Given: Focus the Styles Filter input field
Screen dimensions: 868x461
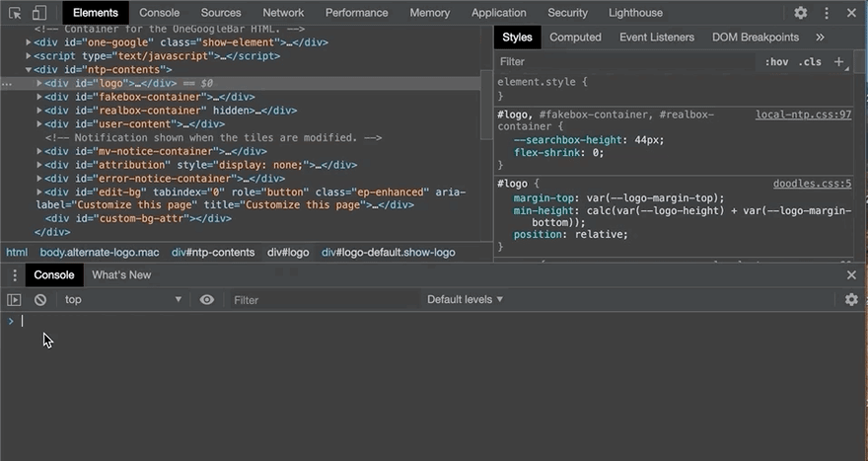Looking at the screenshot, I should pyautogui.click(x=625, y=61).
